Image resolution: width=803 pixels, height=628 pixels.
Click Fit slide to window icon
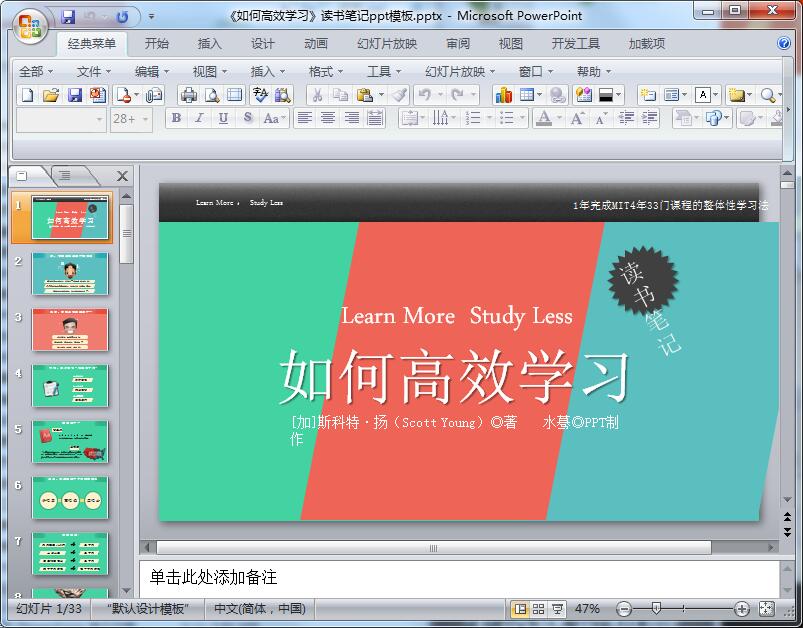(x=766, y=609)
